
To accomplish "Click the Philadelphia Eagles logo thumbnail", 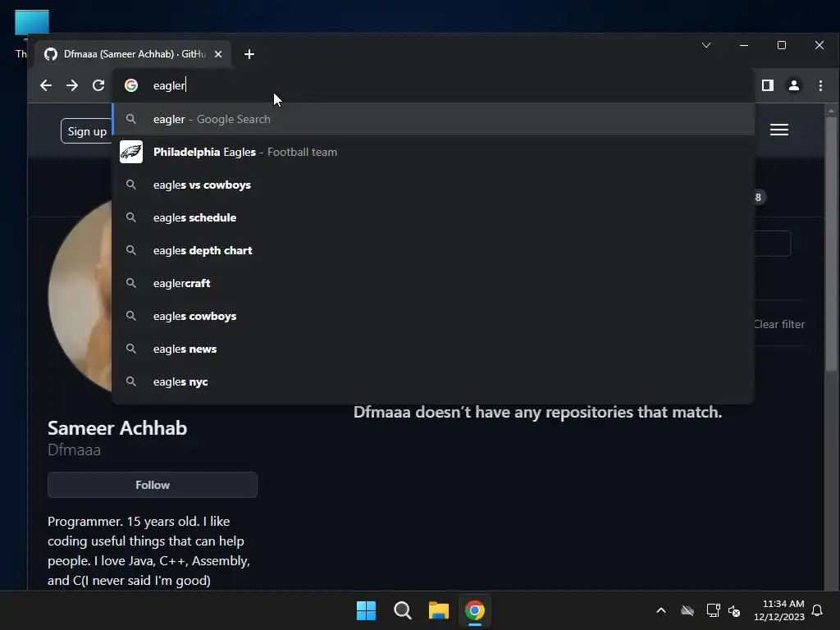I will click(131, 152).
